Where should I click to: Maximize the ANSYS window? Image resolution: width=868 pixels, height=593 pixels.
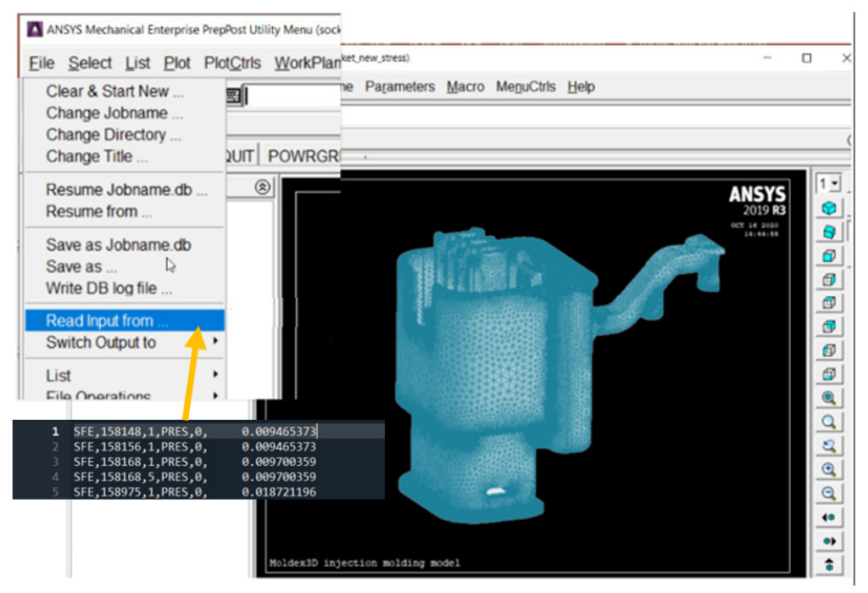[x=807, y=58]
